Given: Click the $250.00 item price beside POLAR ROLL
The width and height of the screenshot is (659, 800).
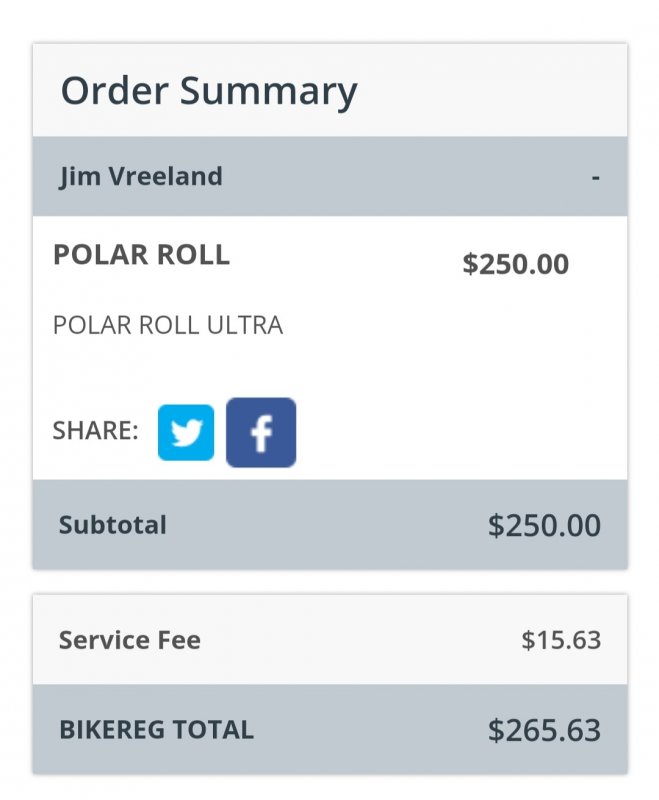Looking at the screenshot, I should [x=515, y=264].
